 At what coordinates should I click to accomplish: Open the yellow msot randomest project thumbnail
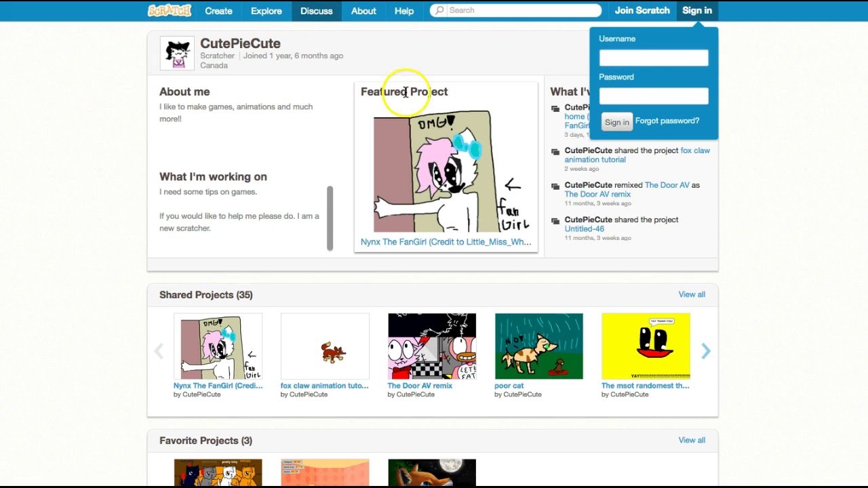coord(646,346)
